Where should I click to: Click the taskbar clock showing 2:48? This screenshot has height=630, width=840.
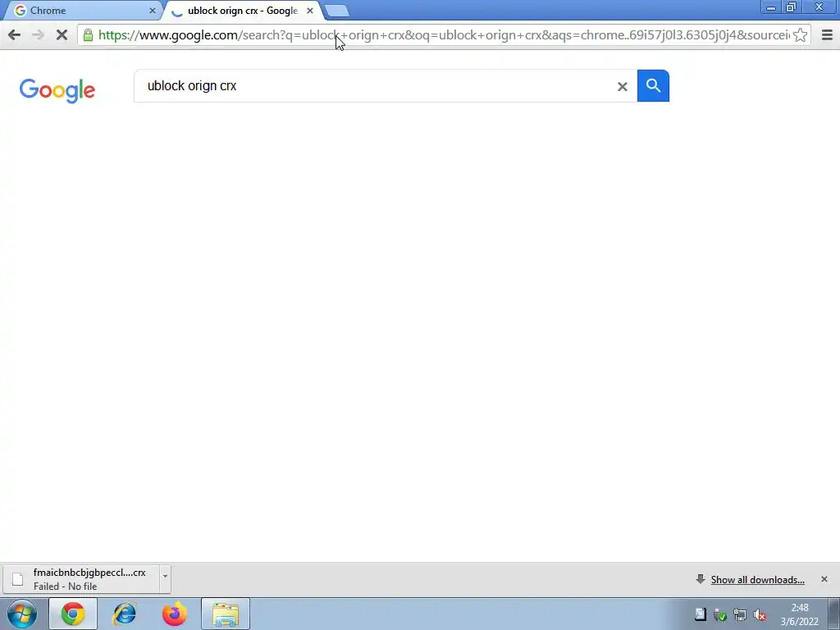click(x=799, y=614)
